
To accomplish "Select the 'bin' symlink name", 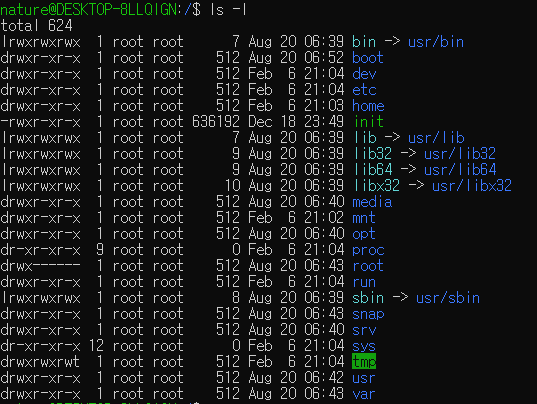I will (364, 42).
